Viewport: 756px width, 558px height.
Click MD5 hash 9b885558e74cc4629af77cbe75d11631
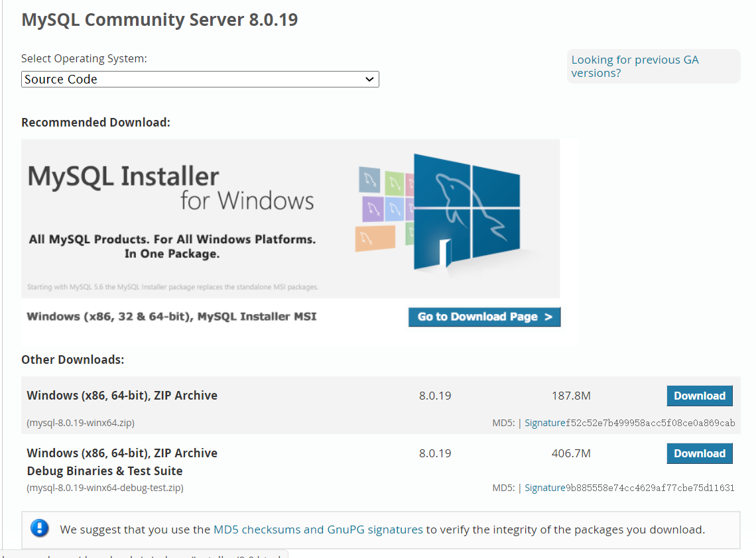coord(650,488)
